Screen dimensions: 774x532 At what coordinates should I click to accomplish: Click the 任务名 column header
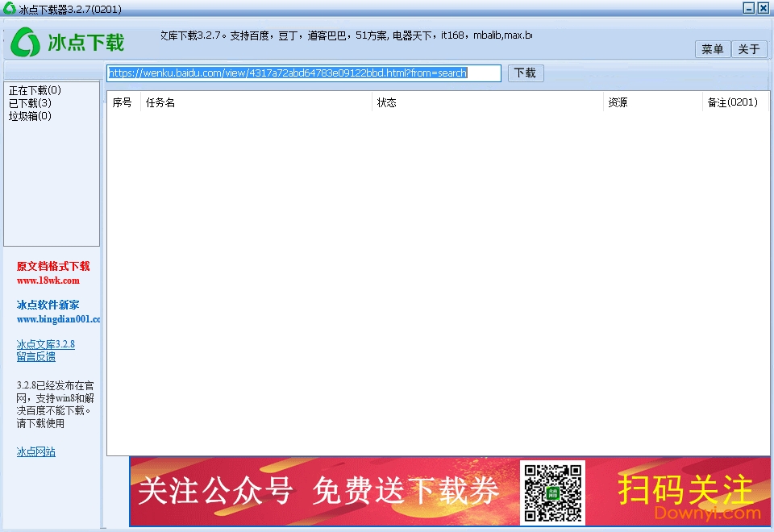click(x=160, y=102)
